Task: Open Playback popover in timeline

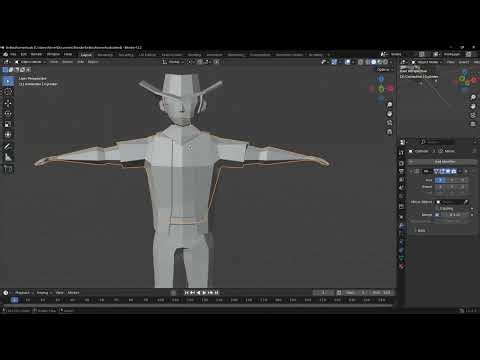Action: click(24, 293)
